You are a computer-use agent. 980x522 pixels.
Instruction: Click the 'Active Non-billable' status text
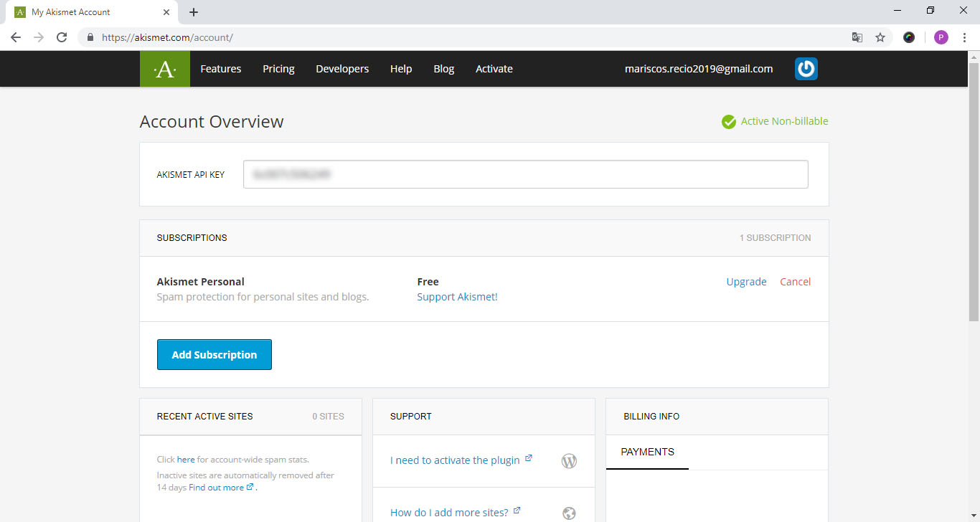784,121
